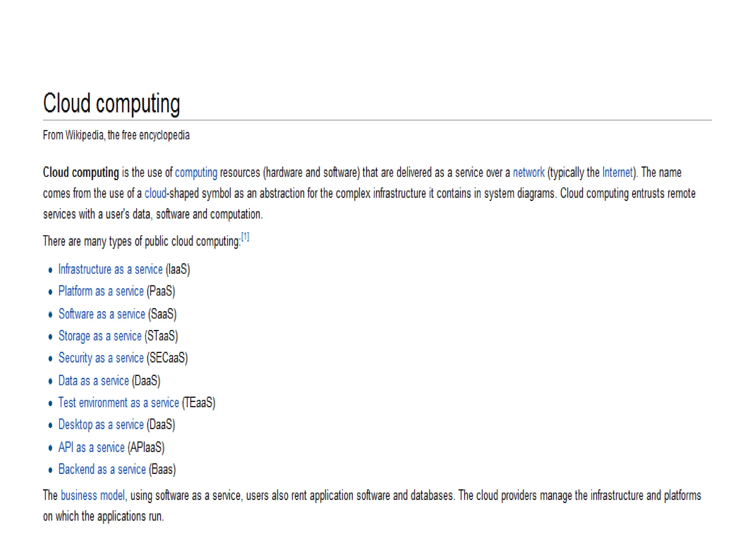Click bold 'Cloud computing' text in paragraph

pos(81,172)
